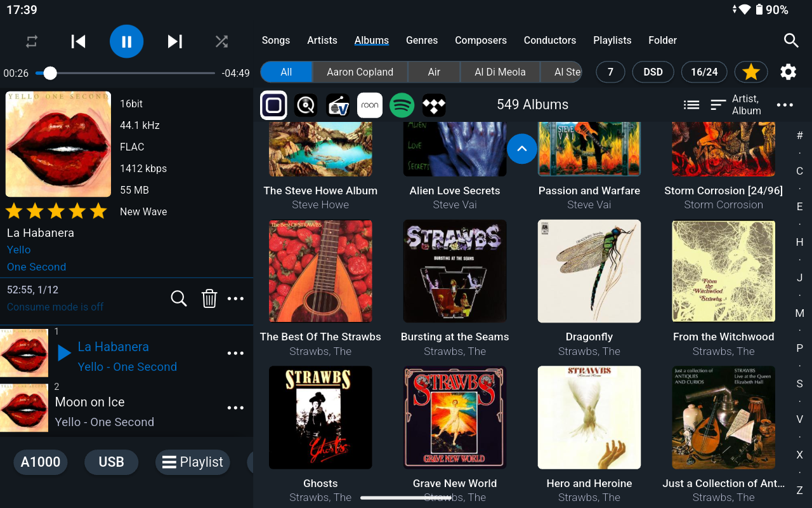Open queue more options menu

click(235, 298)
